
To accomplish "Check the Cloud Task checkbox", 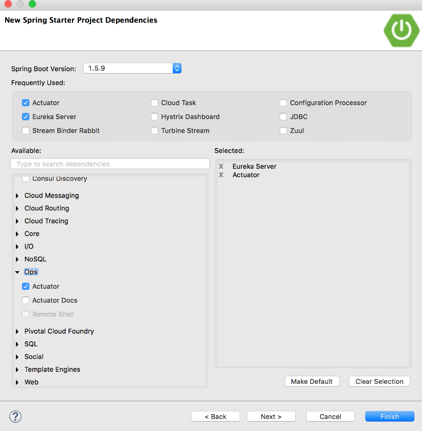I will pyautogui.click(x=154, y=103).
